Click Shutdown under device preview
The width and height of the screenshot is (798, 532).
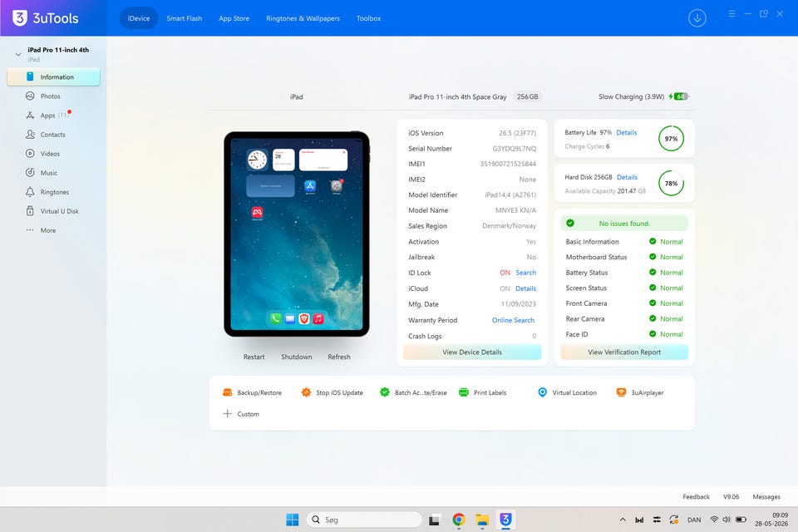tap(296, 357)
